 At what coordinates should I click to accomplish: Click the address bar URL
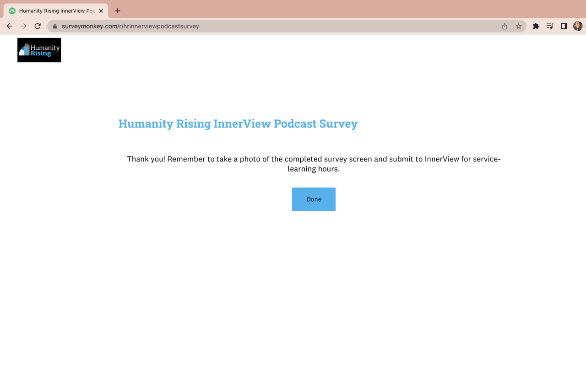point(130,26)
